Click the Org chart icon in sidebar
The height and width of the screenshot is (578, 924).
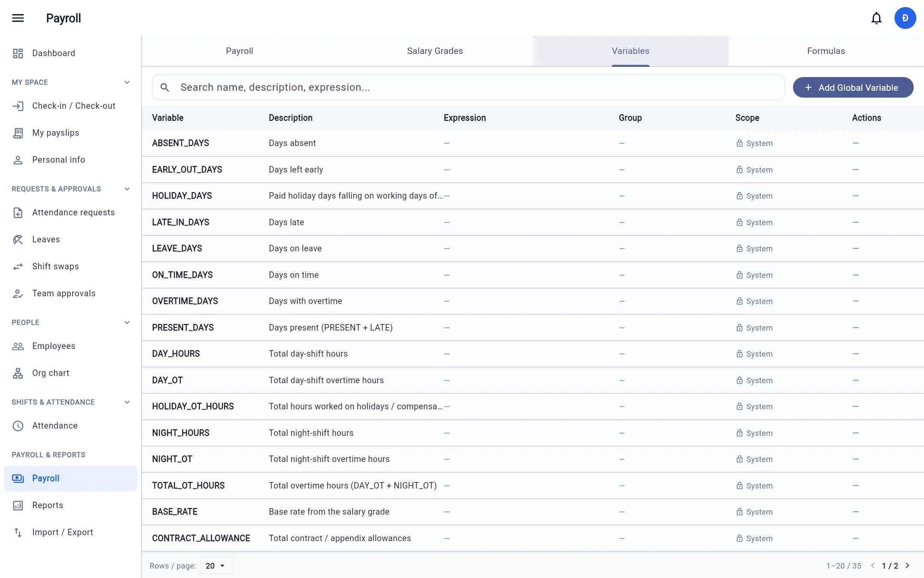[18, 373]
